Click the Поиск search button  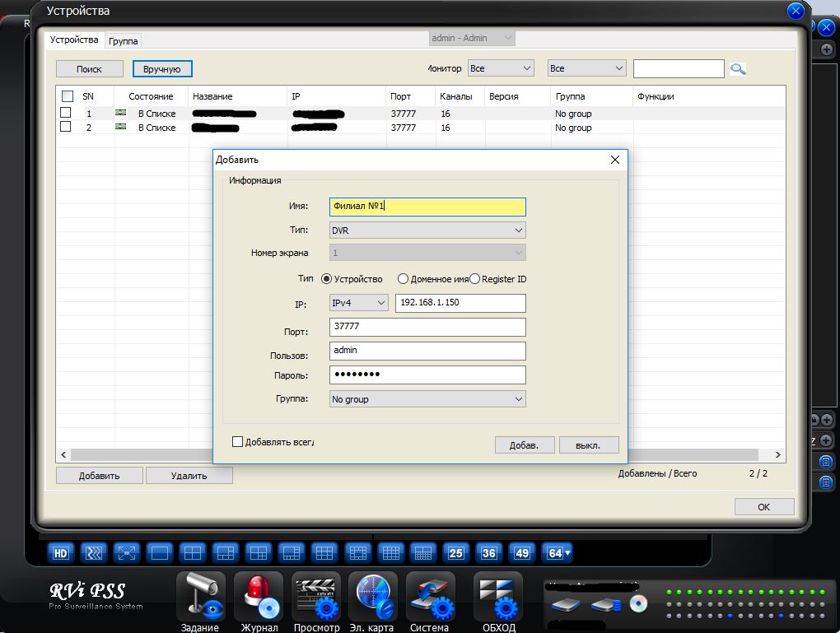pos(90,69)
